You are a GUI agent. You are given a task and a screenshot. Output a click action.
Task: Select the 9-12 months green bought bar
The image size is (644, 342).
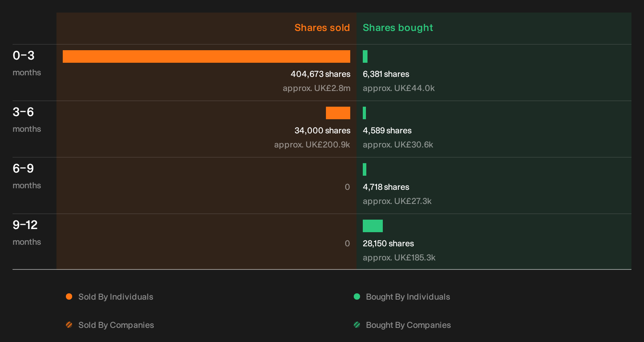[373, 226]
